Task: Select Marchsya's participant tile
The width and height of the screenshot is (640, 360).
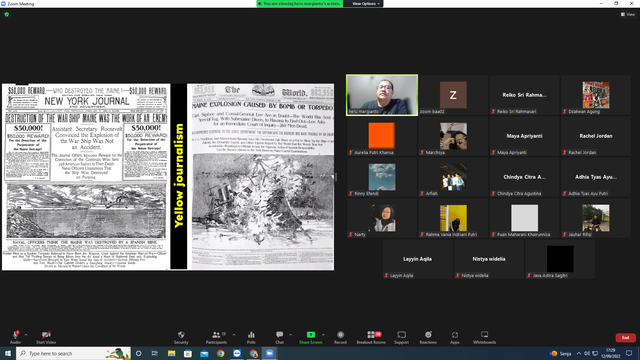Action: point(453,136)
